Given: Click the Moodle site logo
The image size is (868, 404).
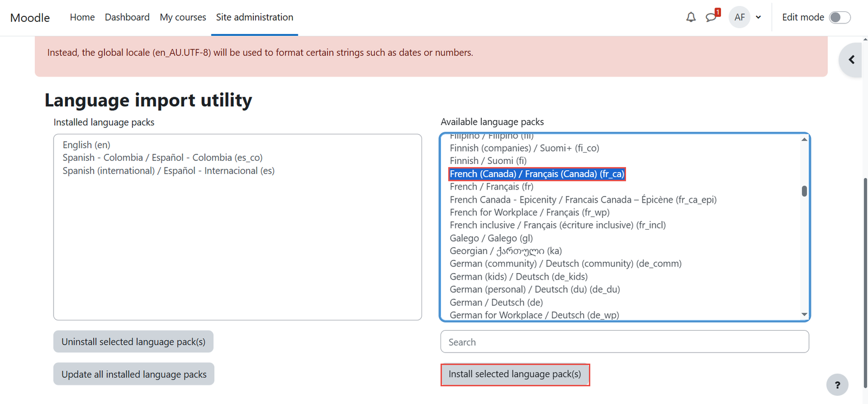Looking at the screenshot, I should [30, 17].
